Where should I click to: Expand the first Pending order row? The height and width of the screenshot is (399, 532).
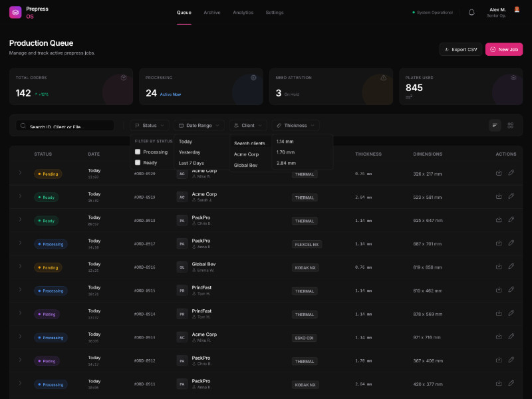(x=20, y=174)
